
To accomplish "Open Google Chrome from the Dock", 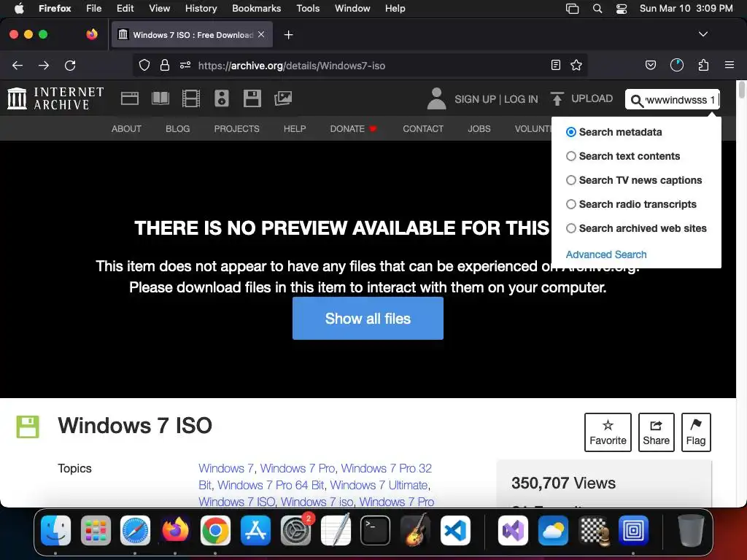I will pos(215,531).
